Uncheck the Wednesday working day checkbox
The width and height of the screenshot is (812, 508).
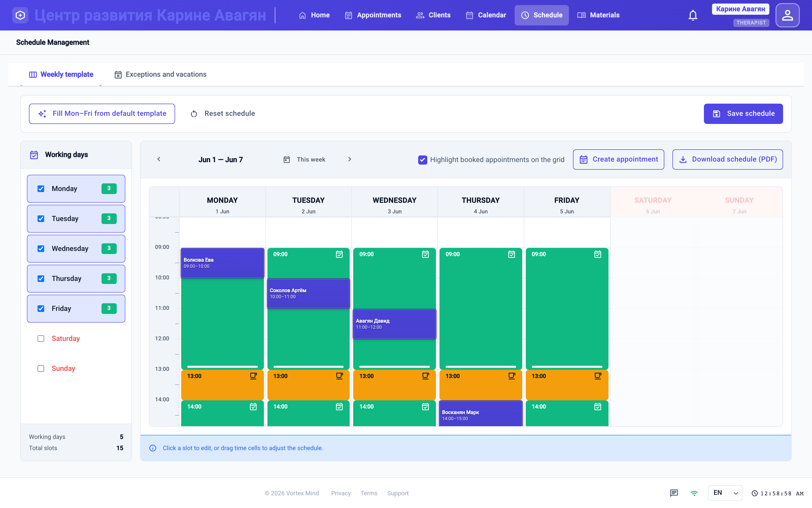(41, 248)
